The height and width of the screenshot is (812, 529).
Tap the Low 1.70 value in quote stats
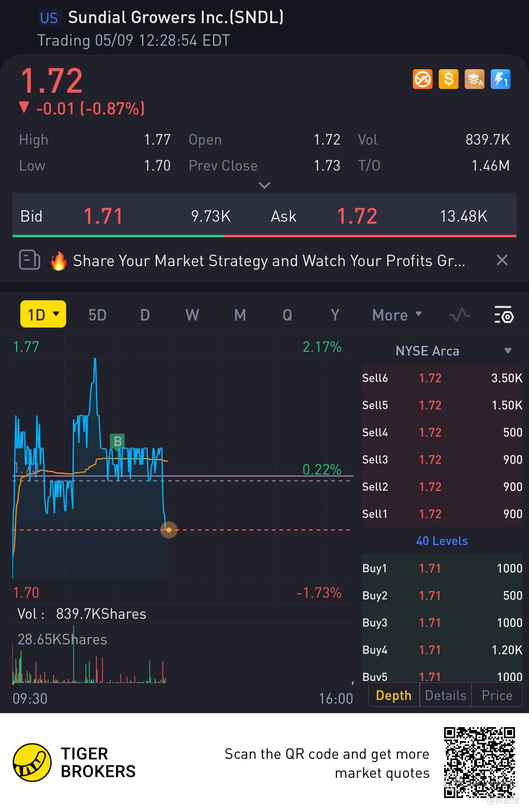pos(157,166)
